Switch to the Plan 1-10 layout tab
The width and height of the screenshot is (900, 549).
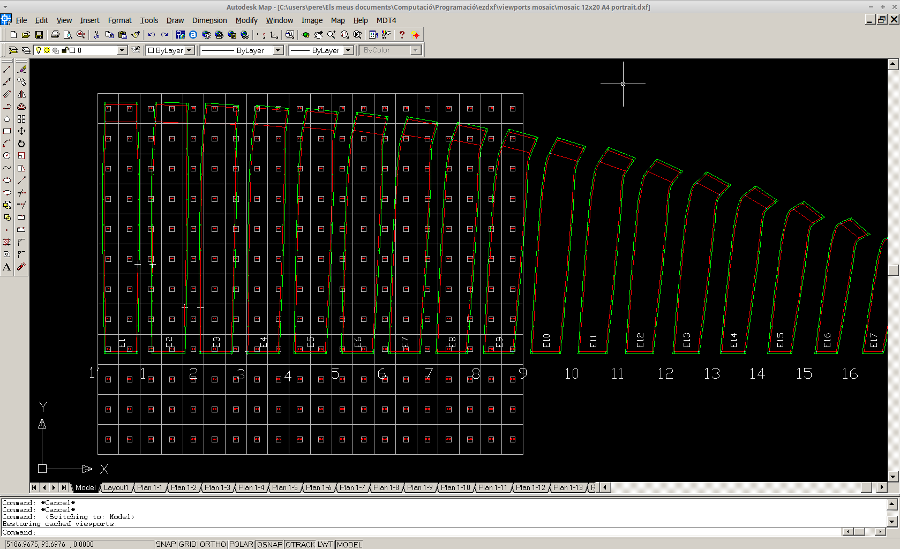(456, 488)
